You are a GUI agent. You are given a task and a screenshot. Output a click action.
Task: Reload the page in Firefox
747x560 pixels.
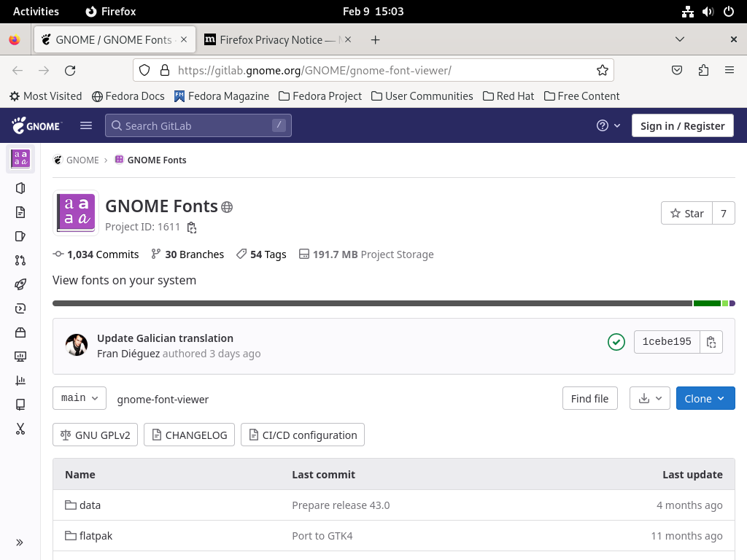tap(70, 71)
